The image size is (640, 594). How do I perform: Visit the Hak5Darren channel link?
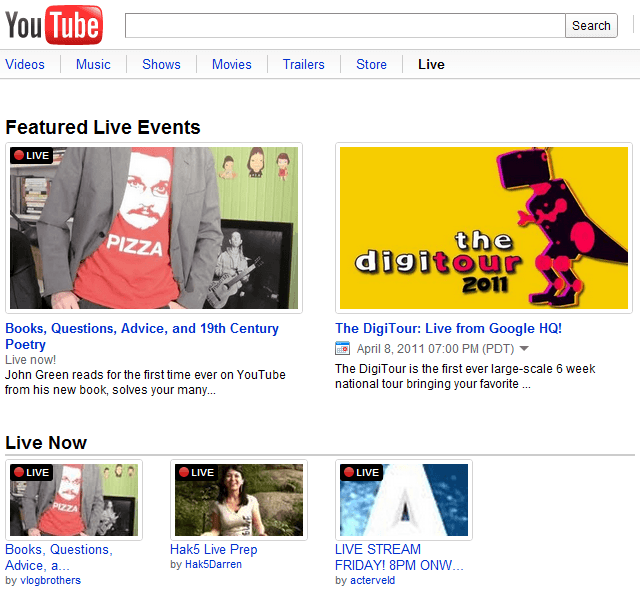click(213, 564)
